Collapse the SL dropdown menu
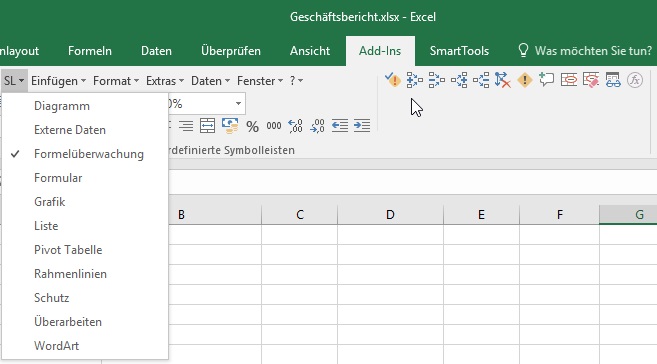 [14, 80]
